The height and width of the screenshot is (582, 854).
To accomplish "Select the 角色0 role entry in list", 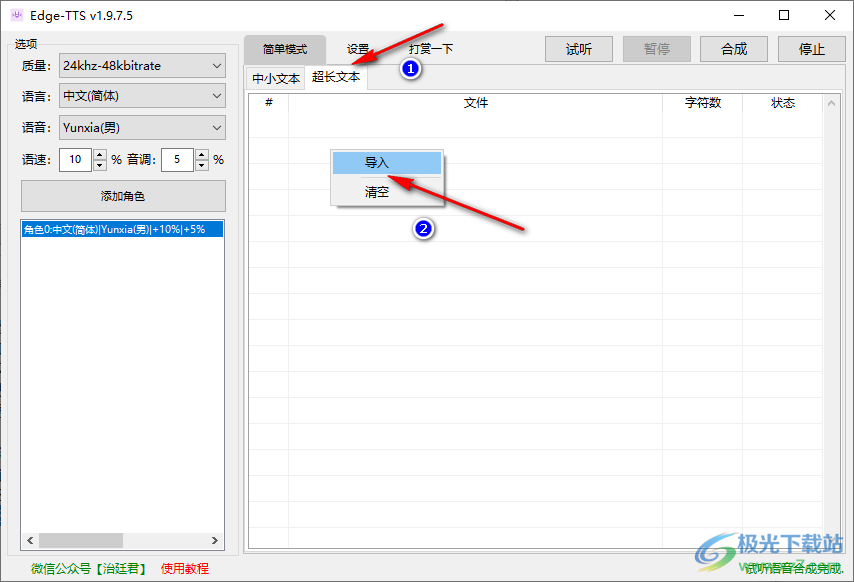I will click(123, 229).
